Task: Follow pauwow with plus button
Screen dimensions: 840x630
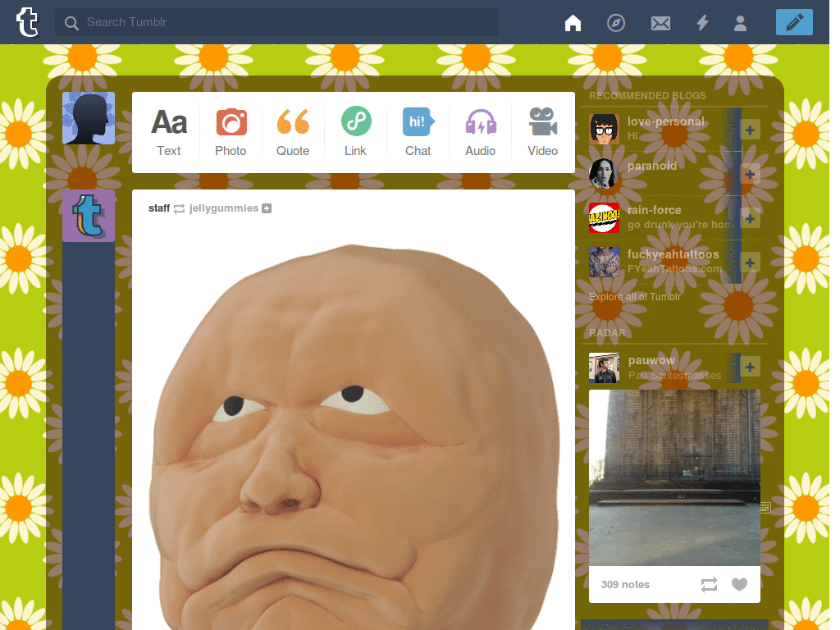Action: pos(750,367)
